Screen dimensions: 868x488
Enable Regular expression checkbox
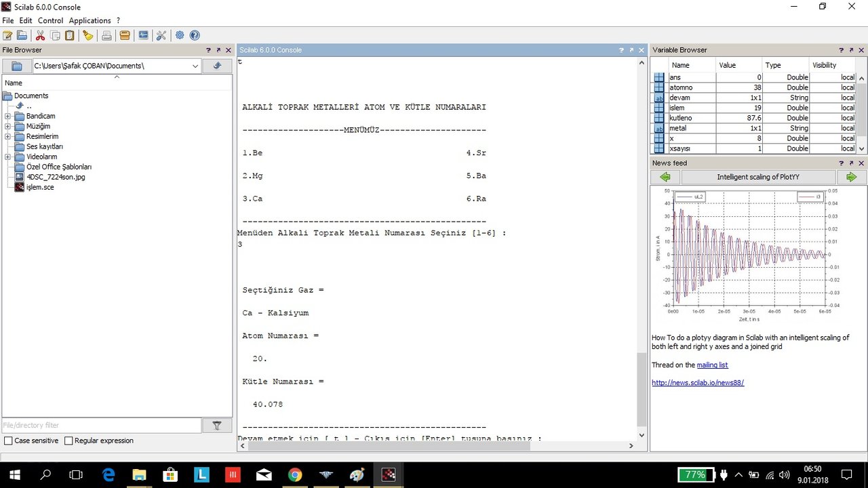68,441
